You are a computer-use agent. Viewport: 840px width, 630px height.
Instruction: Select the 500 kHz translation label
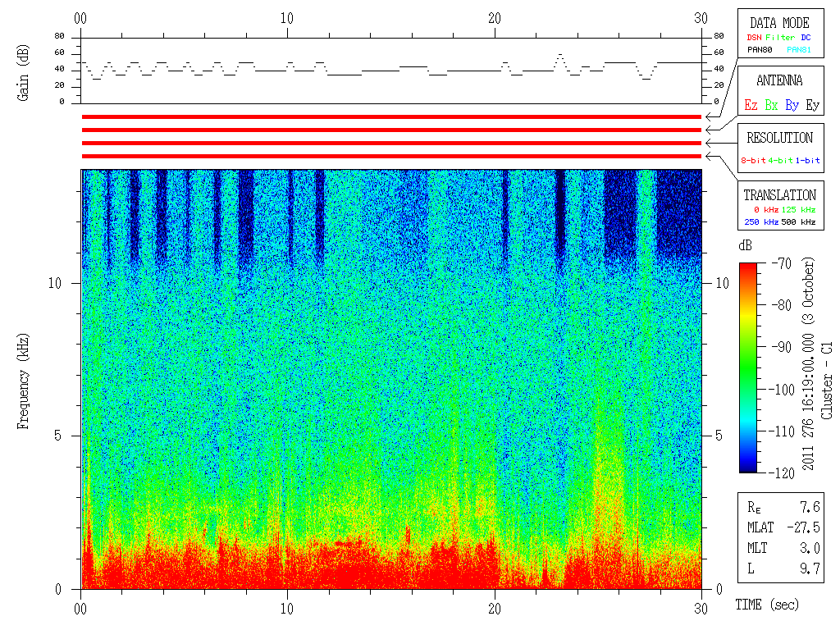click(798, 222)
